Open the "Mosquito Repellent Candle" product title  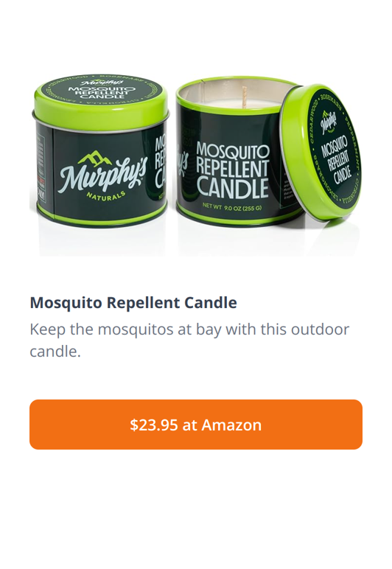click(x=133, y=303)
